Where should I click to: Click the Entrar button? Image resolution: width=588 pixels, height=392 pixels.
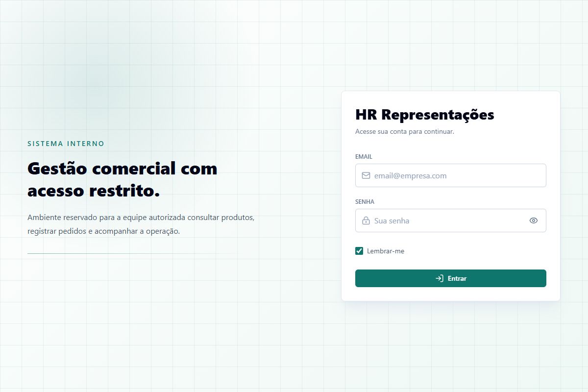tap(451, 278)
